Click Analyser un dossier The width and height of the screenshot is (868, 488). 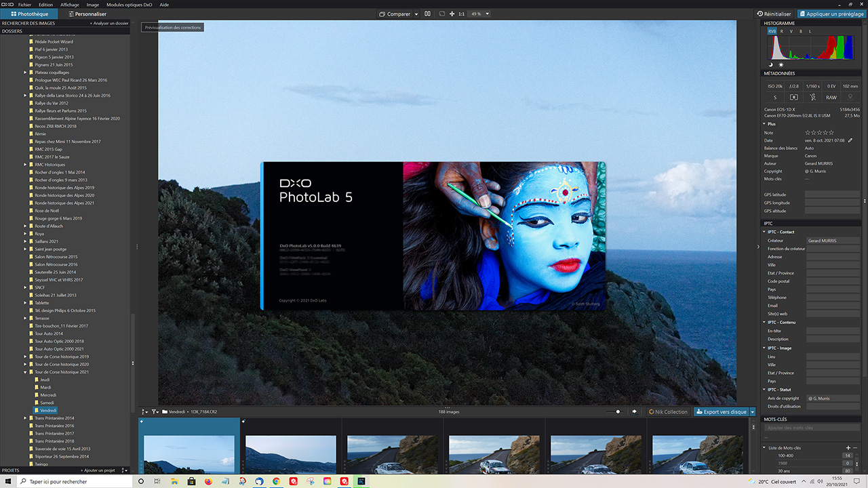[x=109, y=23]
